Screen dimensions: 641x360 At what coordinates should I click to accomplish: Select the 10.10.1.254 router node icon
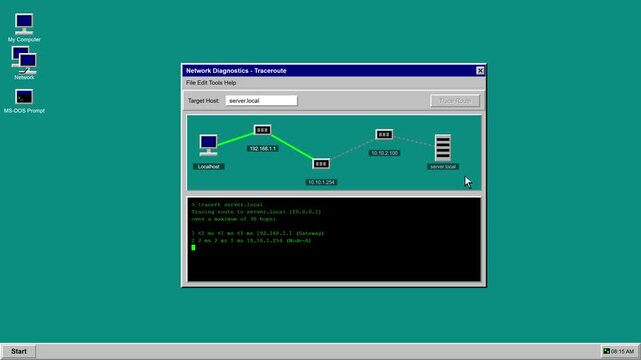point(321,164)
